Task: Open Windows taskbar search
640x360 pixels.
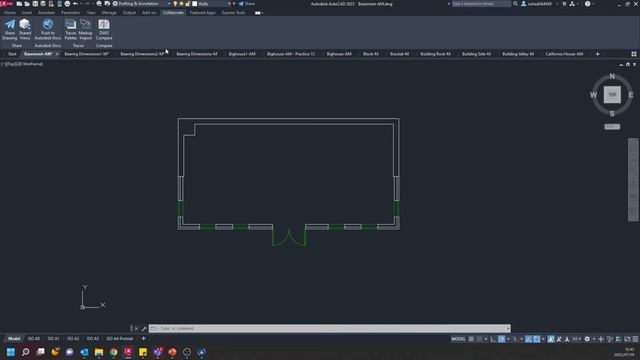Action: pos(25,352)
